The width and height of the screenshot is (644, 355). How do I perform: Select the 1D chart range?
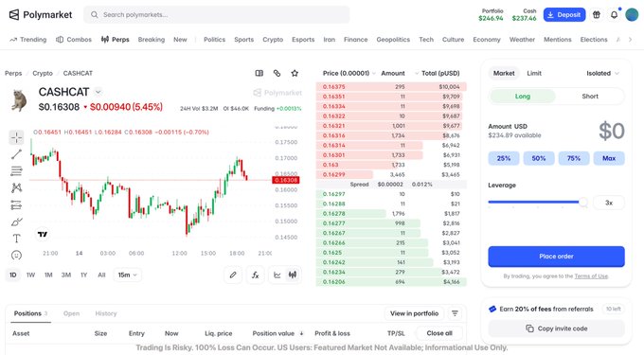[12, 275]
